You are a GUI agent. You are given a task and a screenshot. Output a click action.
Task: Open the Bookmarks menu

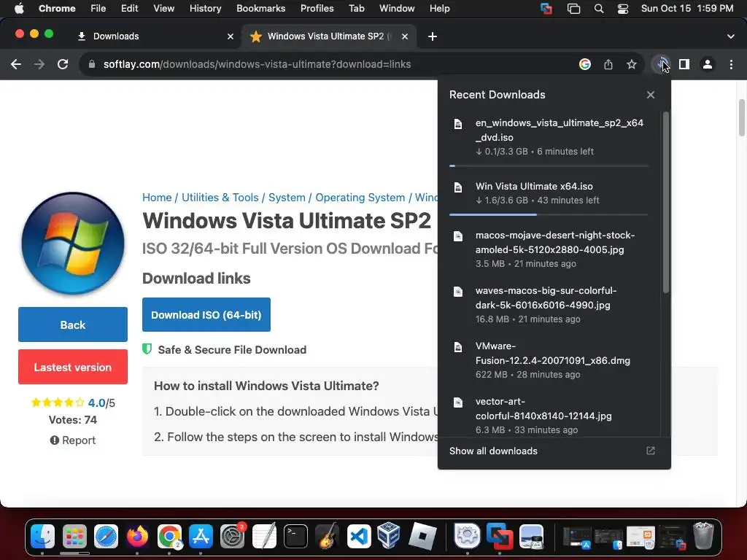tap(260, 8)
